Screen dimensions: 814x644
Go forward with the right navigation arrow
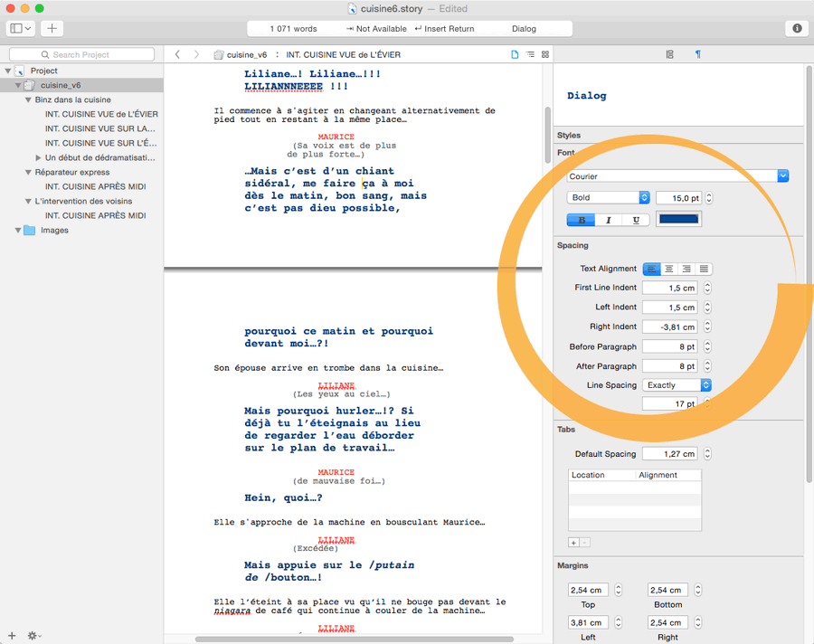tap(196, 54)
